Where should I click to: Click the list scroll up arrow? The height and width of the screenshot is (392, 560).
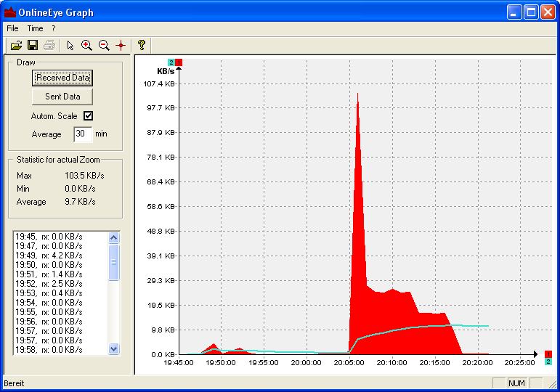click(x=113, y=238)
